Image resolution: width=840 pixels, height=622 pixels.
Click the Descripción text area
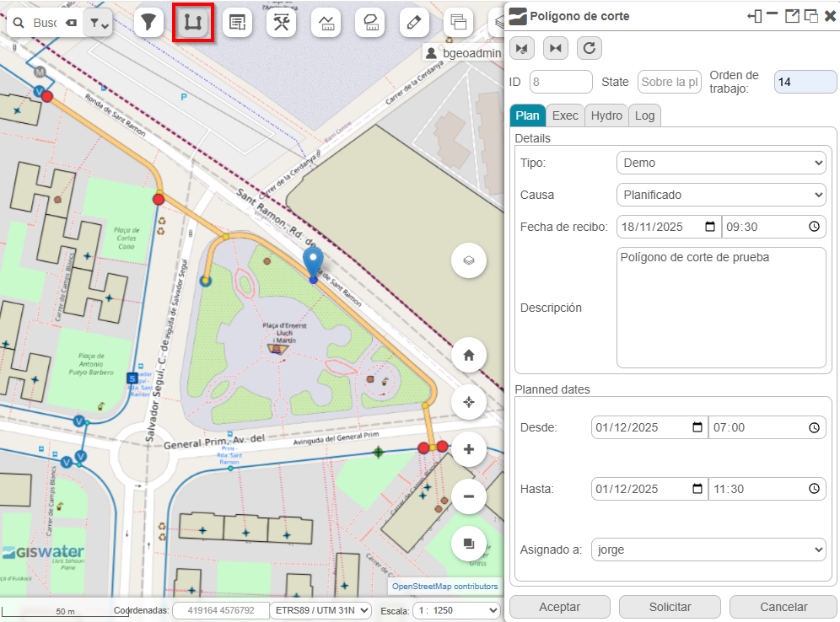point(721,308)
